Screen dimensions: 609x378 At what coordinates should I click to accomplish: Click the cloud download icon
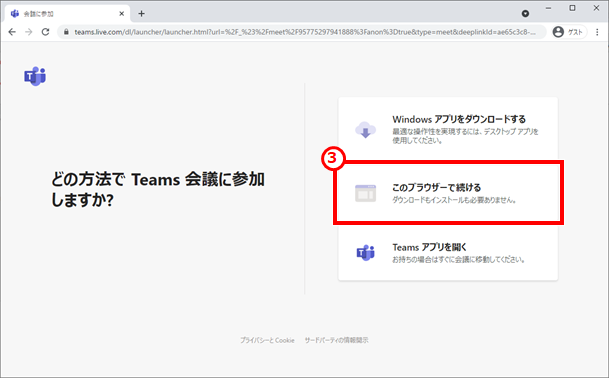365,130
